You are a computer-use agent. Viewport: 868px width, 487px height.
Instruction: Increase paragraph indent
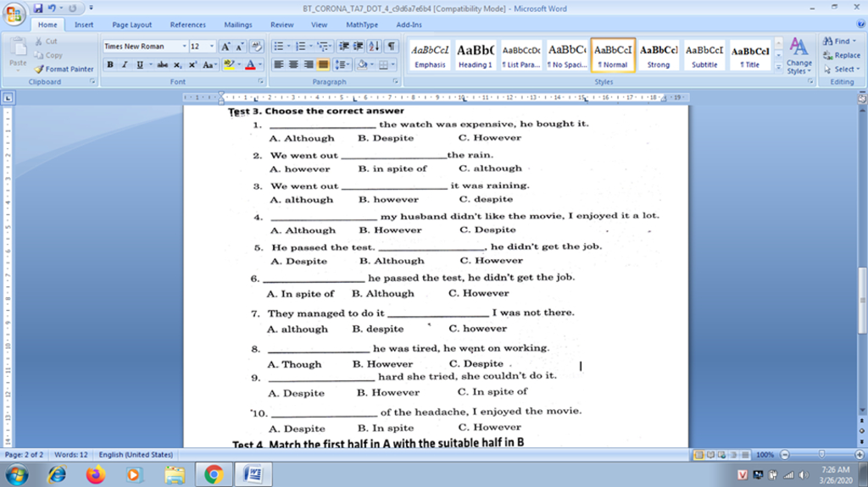tap(359, 47)
